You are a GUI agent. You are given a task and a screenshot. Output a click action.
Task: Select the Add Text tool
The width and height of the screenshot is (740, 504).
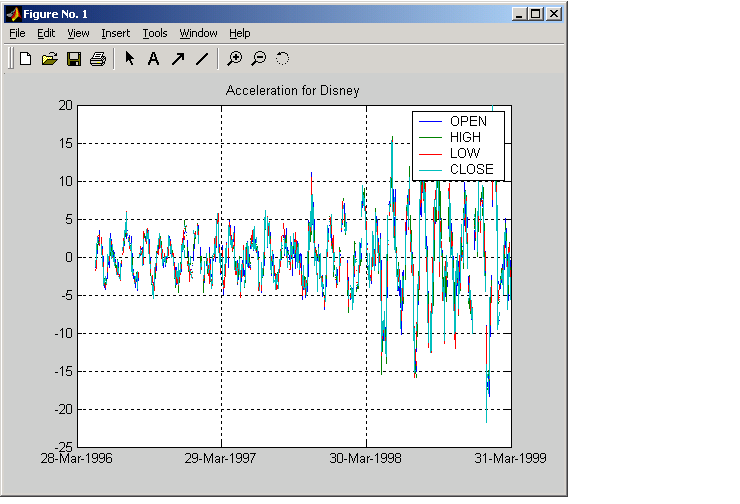coord(153,59)
